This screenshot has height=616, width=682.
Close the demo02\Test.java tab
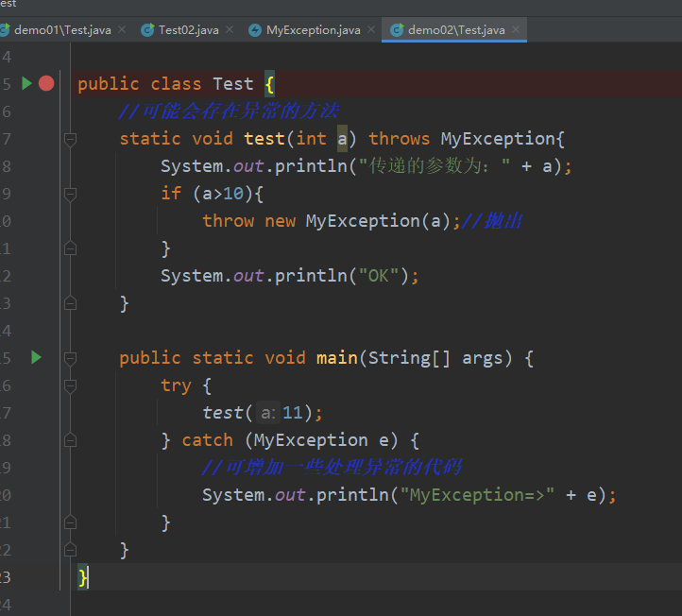pyautogui.click(x=516, y=29)
